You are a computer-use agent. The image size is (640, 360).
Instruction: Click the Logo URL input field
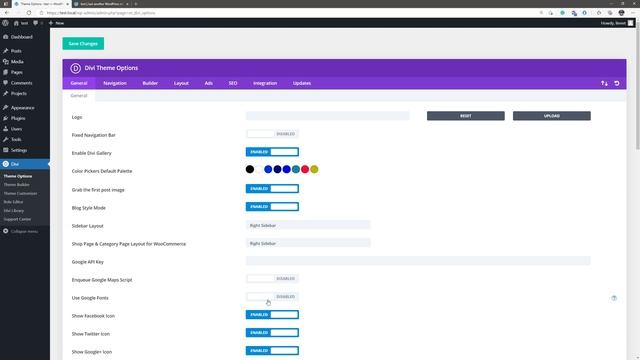(x=327, y=116)
